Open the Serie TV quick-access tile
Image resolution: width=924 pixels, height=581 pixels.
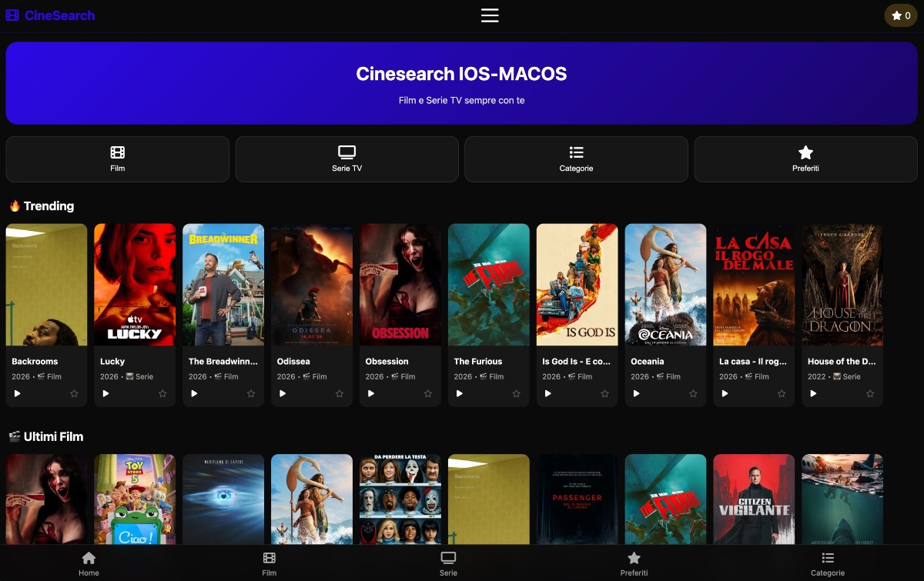click(x=346, y=159)
